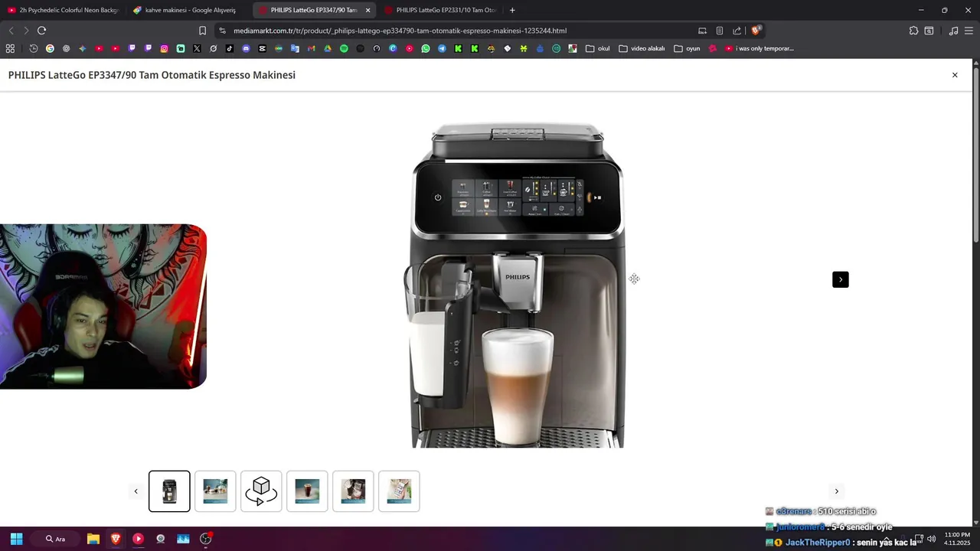Switch to the '2h Psychedelic Colorful Neon' tab
This screenshot has width=980, height=551.
pyautogui.click(x=63, y=10)
